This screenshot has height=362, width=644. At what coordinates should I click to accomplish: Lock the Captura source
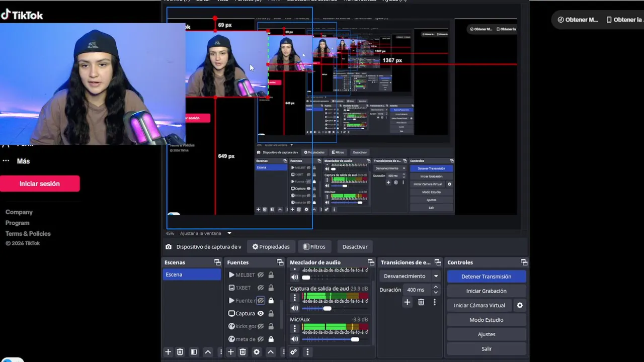(x=271, y=313)
